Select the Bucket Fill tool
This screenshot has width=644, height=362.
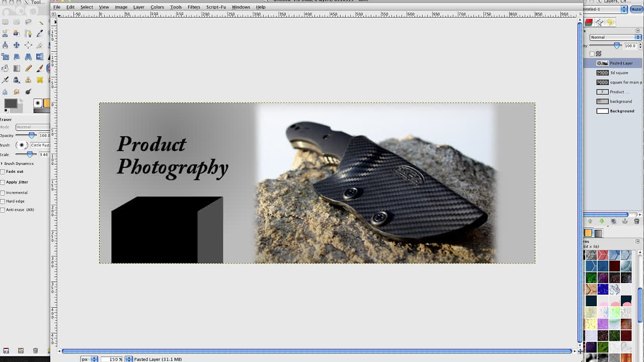click(x=5, y=68)
